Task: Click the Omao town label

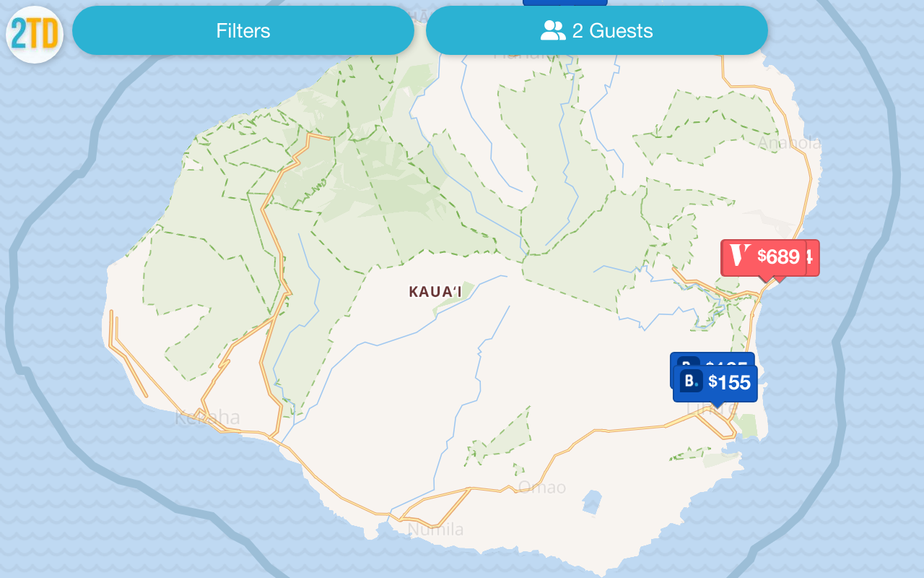Action: tap(542, 488)
